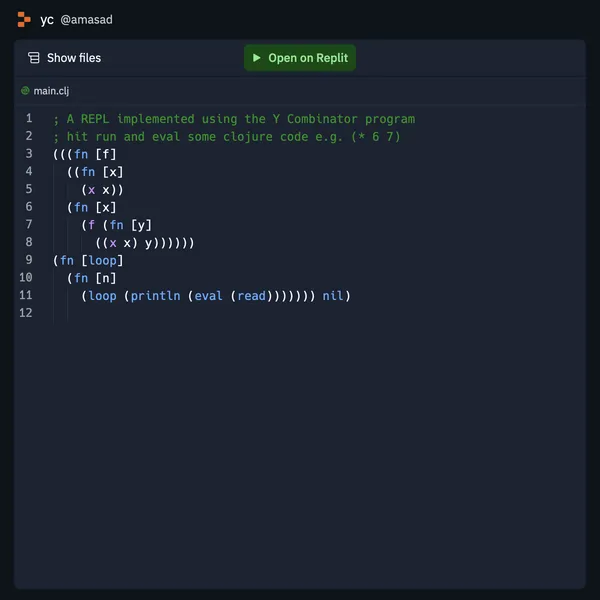Click the orange Replit logo icon

pos(24,20)
